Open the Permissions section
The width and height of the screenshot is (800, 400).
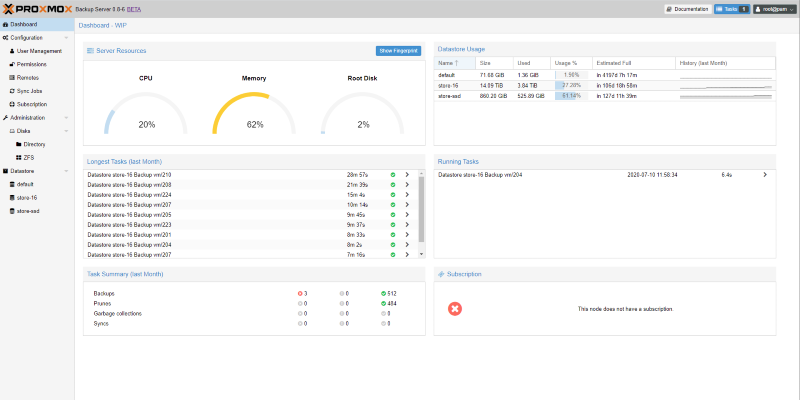[31, 64]
